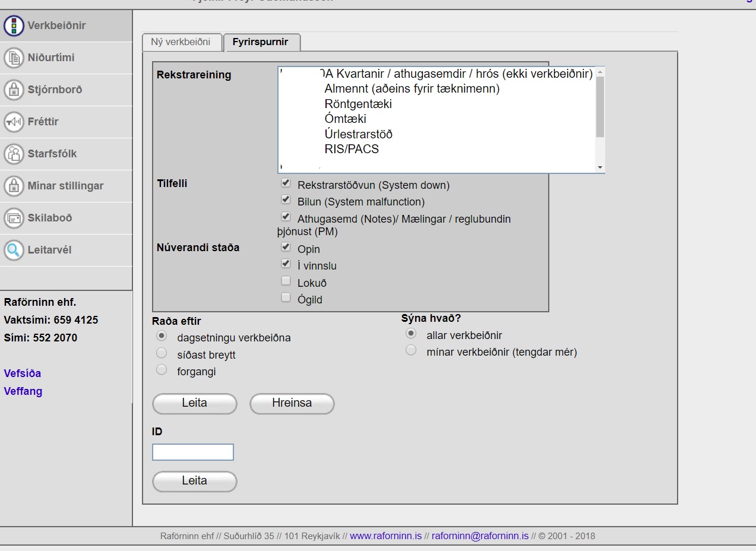
Task: Tick the Ógild checkbox
Action: coord(286,297)
